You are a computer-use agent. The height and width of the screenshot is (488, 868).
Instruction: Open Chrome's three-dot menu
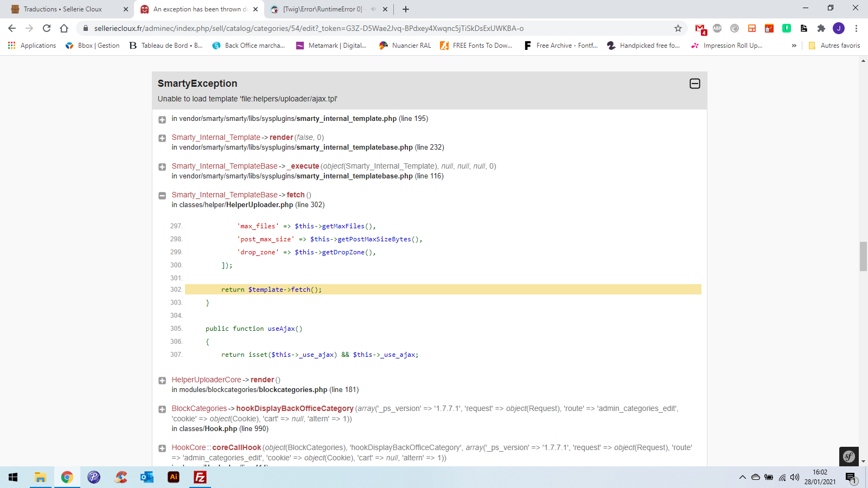pyautogui.click(x=856, y=28)
